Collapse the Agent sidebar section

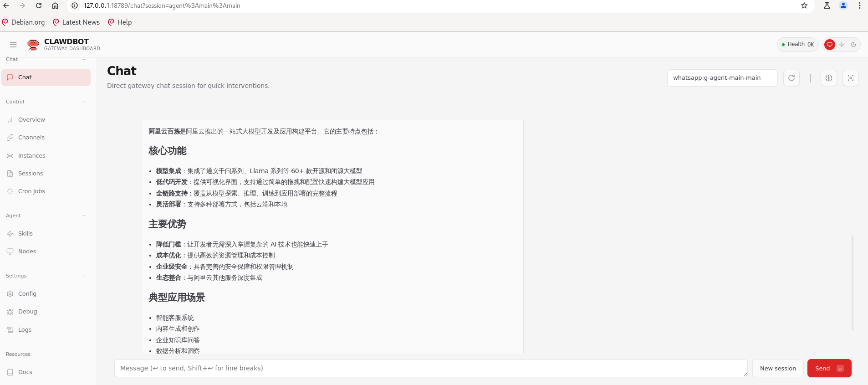(x=84, y=216)
